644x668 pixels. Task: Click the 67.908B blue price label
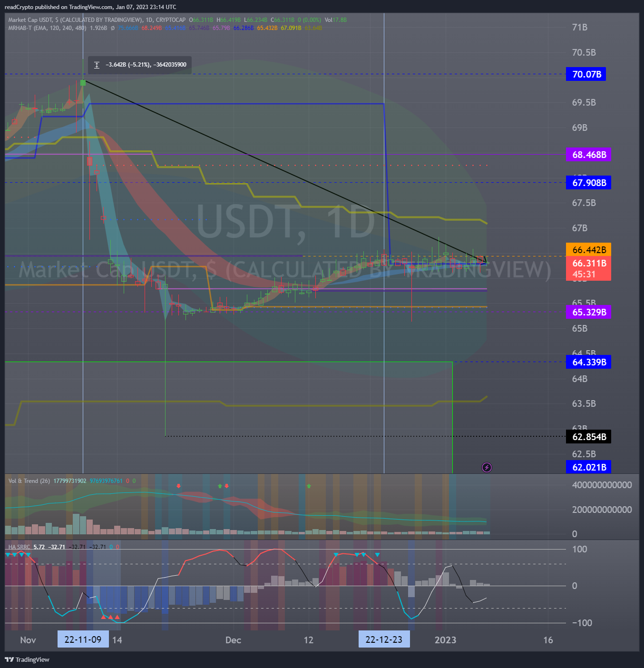(589, 183)
